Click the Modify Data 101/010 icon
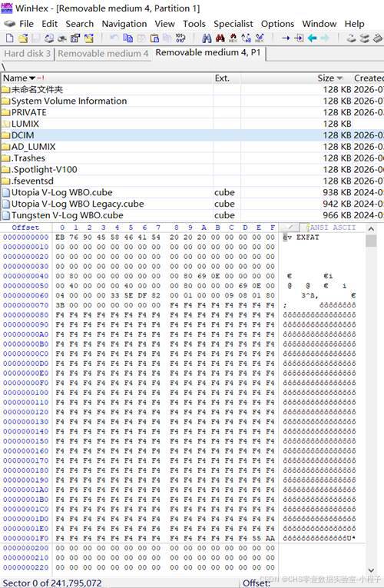The height and width of the screenshot is (588, 384). tap(180, 38)
